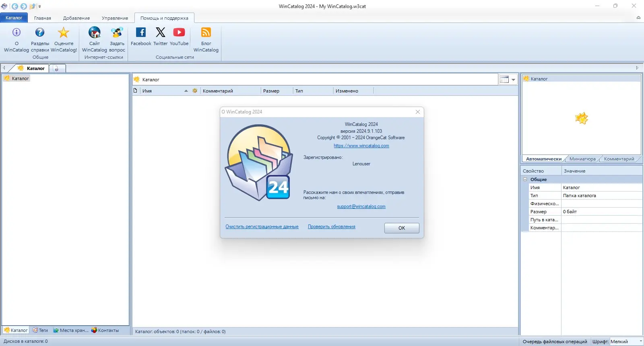
Task: Click the Проверить обновления link
Action: tap(332, 227)
